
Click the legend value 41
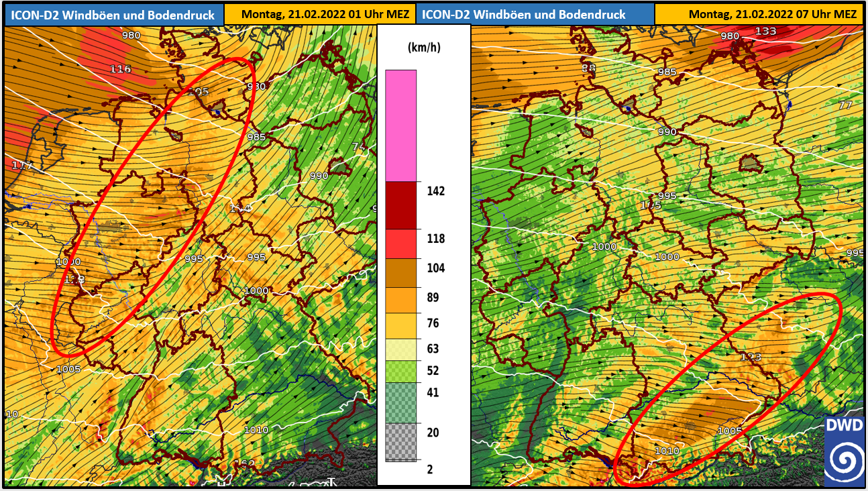[x=433, y=392]
